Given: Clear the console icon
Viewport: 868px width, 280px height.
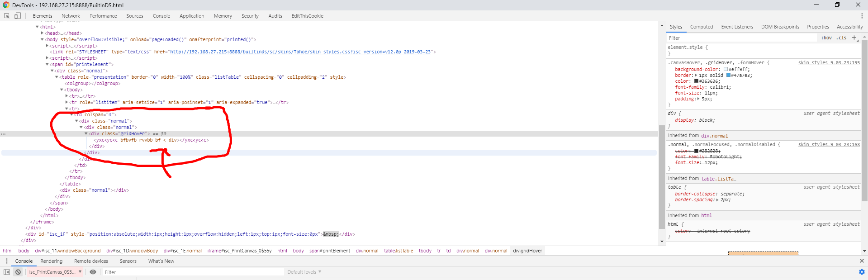Looking at the screenshot, I should 18,272.
